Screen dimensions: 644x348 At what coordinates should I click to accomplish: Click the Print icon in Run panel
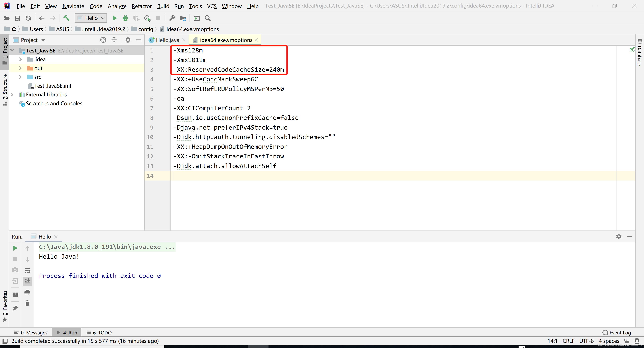point(27,292)
